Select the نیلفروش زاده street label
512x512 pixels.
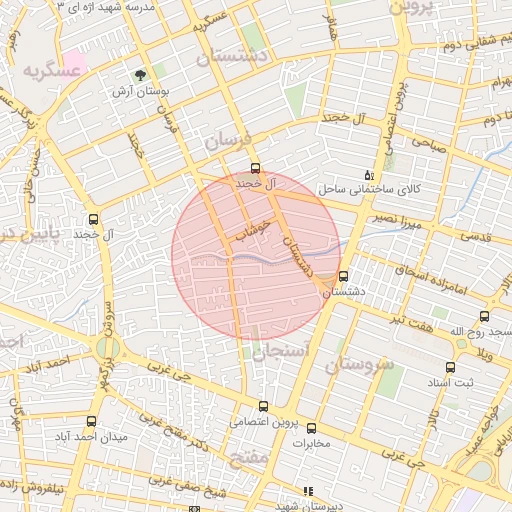[32, 487]
